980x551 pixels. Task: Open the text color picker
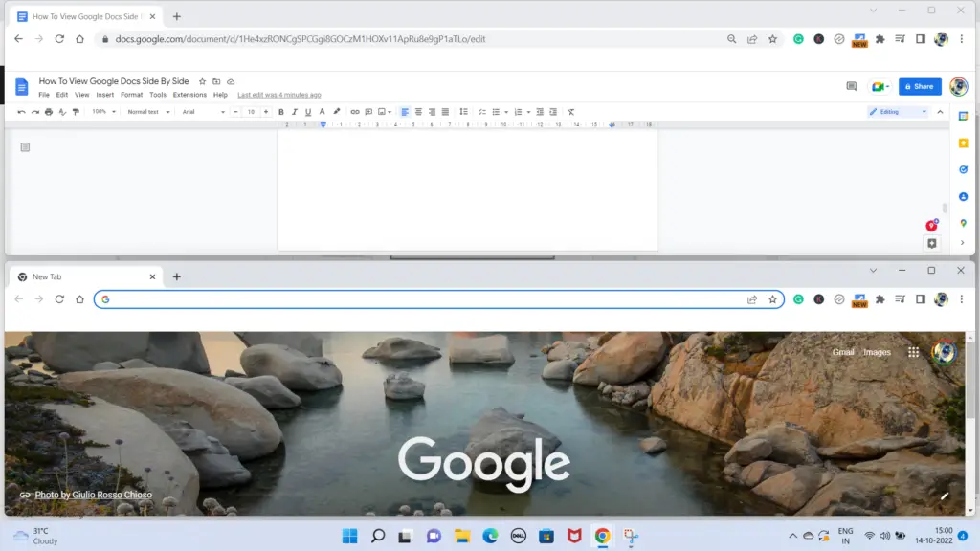322,112
